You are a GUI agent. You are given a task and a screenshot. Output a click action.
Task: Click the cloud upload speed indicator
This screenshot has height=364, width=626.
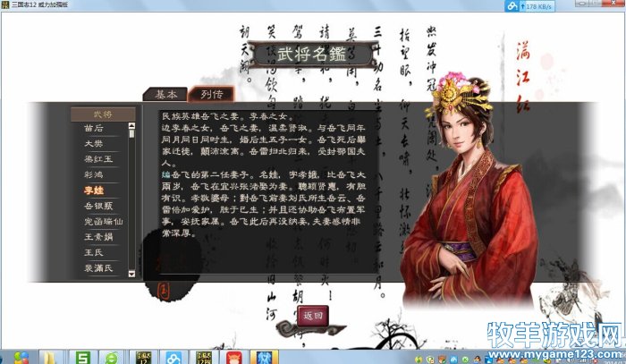click(529, 6)
